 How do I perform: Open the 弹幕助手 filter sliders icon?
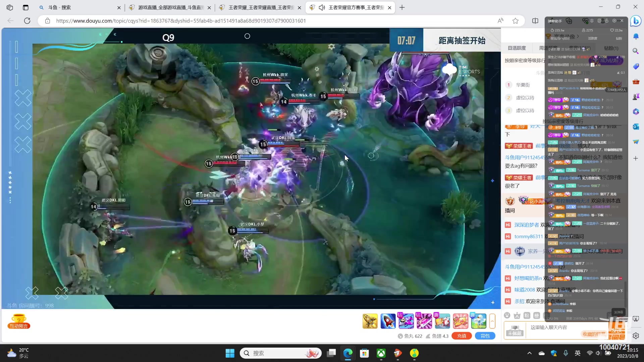click(x=592, y=21)
